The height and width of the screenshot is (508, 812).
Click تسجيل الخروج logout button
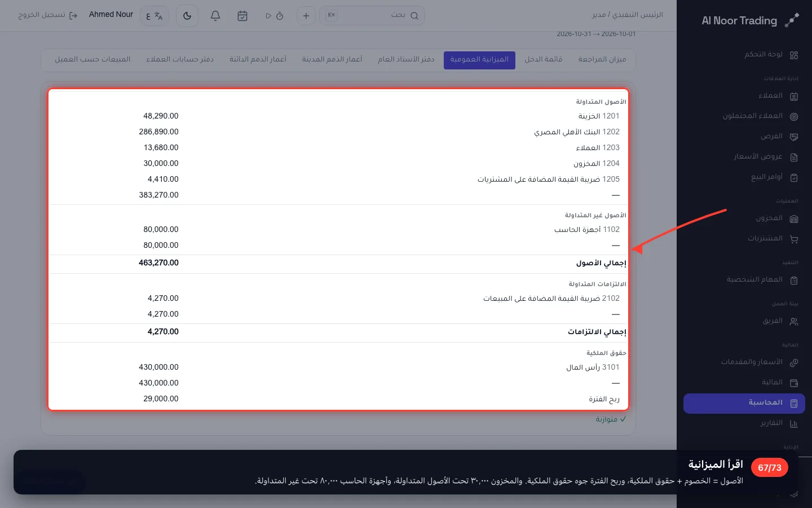click(x=48, y=15)
